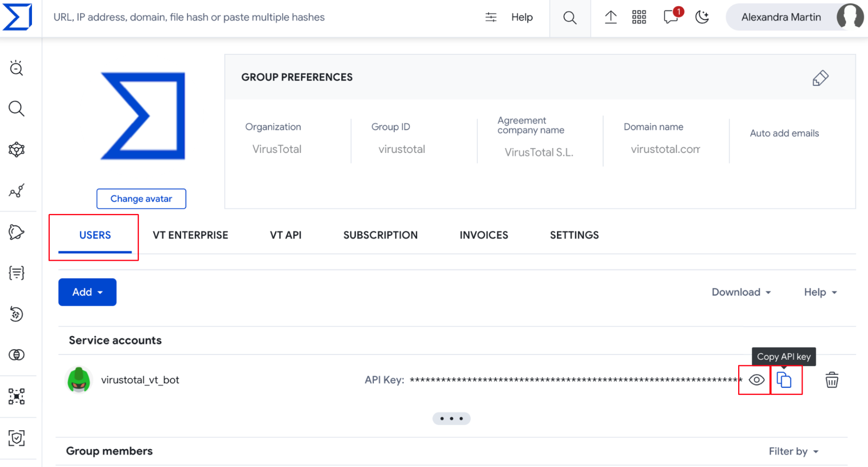Open the notifications chat bubble icon
The image size is (868, 467).
point(671,17)
